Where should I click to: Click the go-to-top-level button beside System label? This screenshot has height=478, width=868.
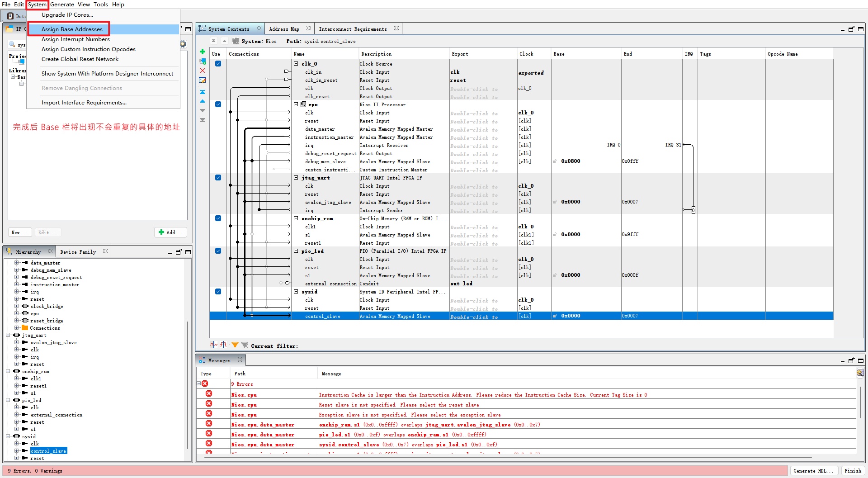(x=214, y=41)
